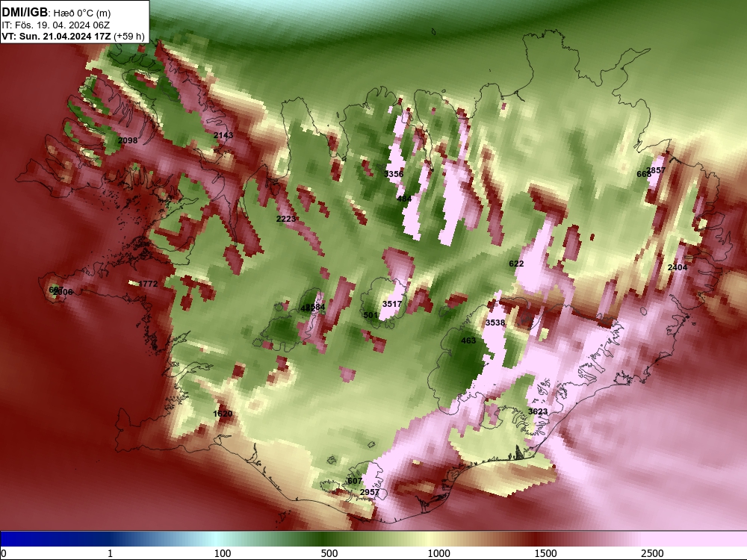Click the map value 3538
The height and width of the screenshot is (560, 747).
click(495, 323)
